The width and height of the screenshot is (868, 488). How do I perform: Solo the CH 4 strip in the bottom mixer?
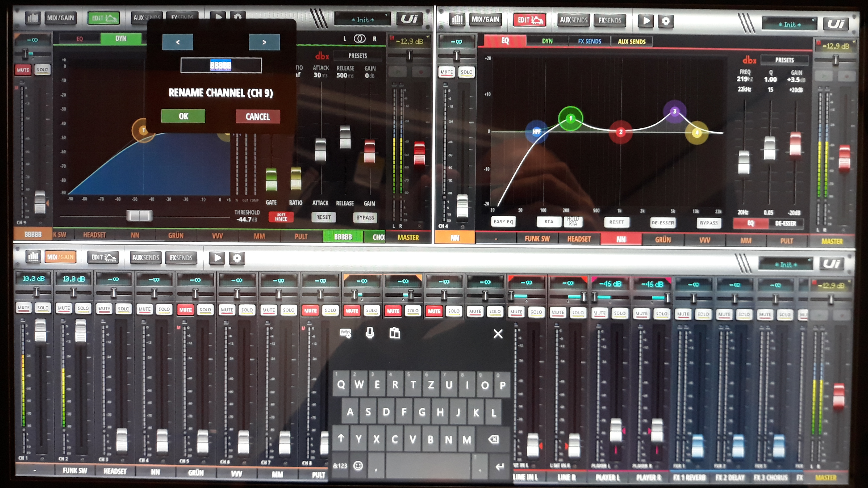click(x=164, y=309)
